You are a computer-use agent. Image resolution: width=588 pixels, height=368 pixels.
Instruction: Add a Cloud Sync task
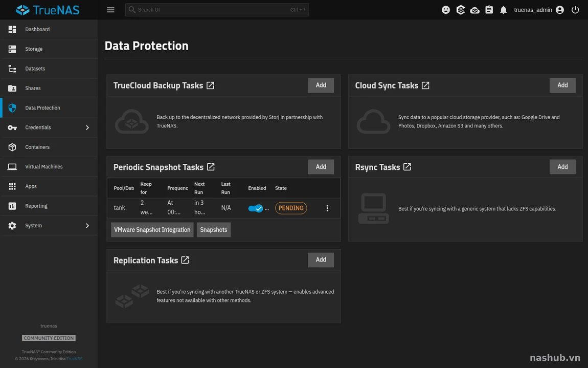pos(562,85)
